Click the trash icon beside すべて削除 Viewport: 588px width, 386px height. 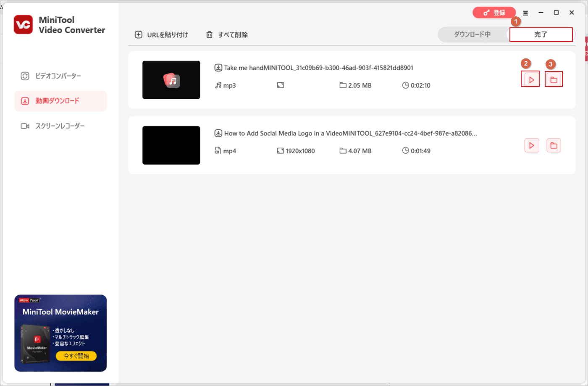[x=210, y=35]
